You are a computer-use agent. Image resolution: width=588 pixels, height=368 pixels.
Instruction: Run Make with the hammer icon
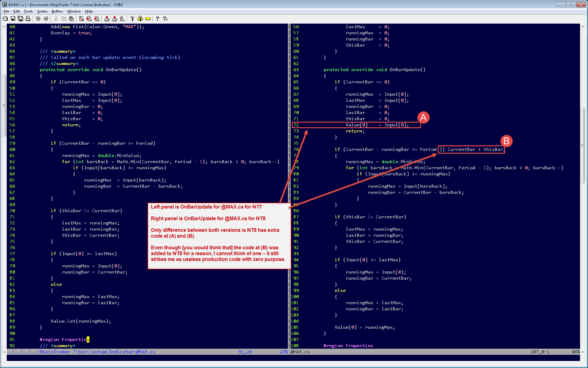(132, 19)
